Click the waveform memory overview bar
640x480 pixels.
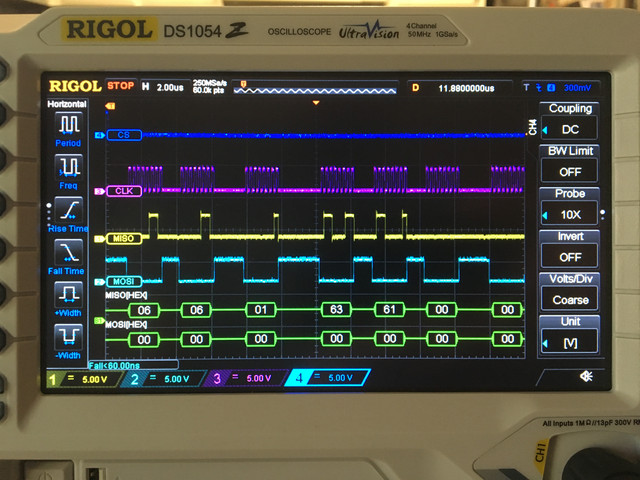[x=315, y=88]
